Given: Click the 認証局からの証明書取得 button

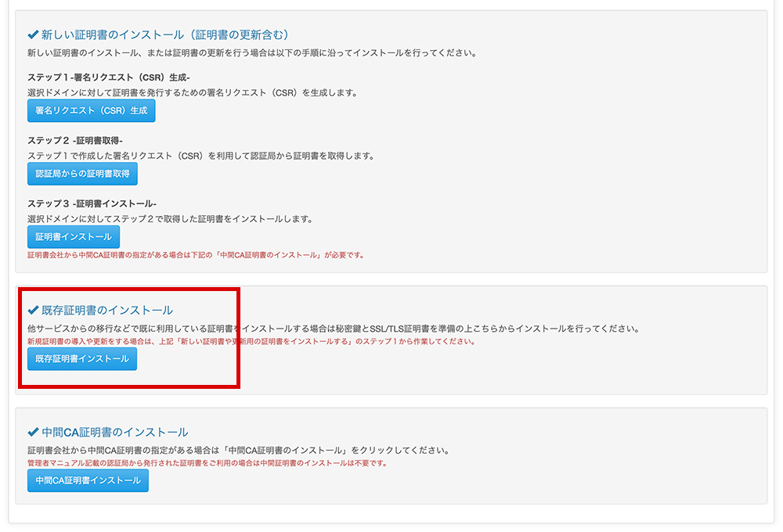Looking at the screenshot, I should [x=82, y=174].
